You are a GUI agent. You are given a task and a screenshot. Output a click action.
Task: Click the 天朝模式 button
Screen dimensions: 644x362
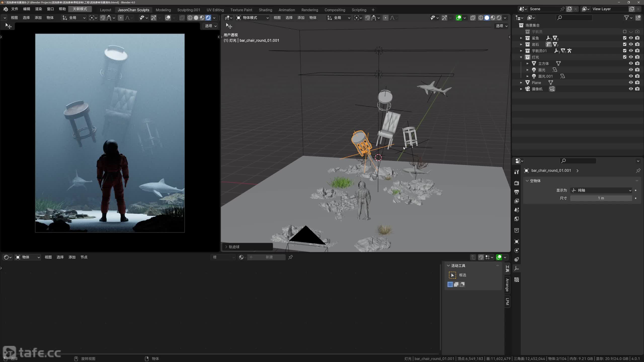[x=80, y=9]
